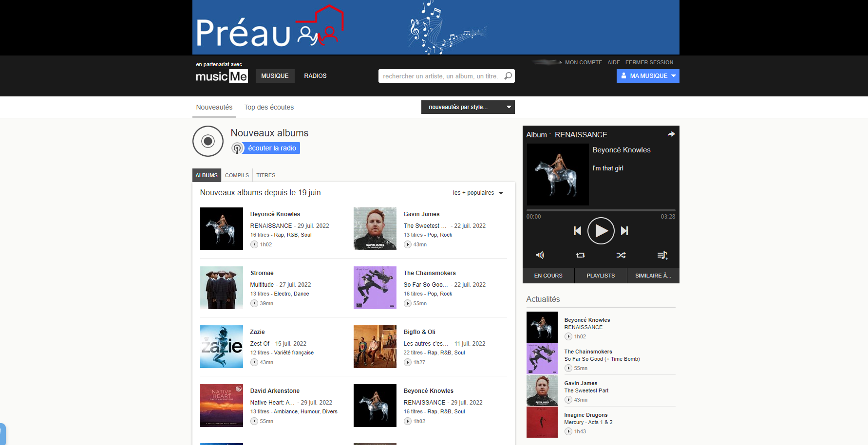Open Electro genre link under Stromae

[x=283, y=294]
